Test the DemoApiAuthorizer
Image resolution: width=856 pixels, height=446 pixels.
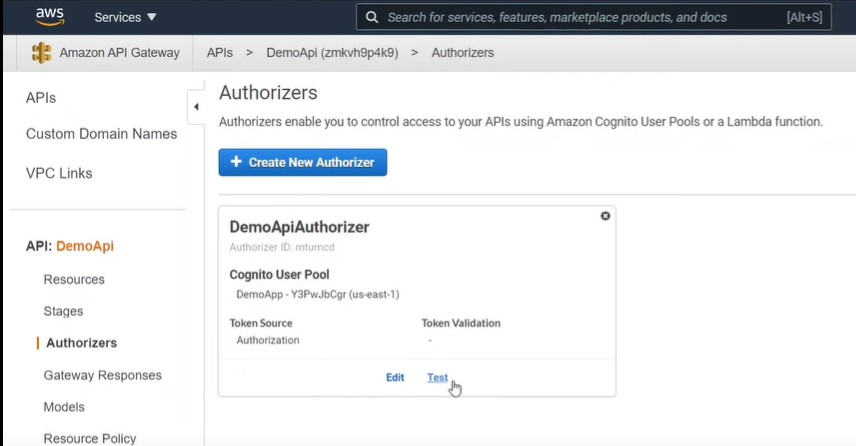tap(437, 377)
